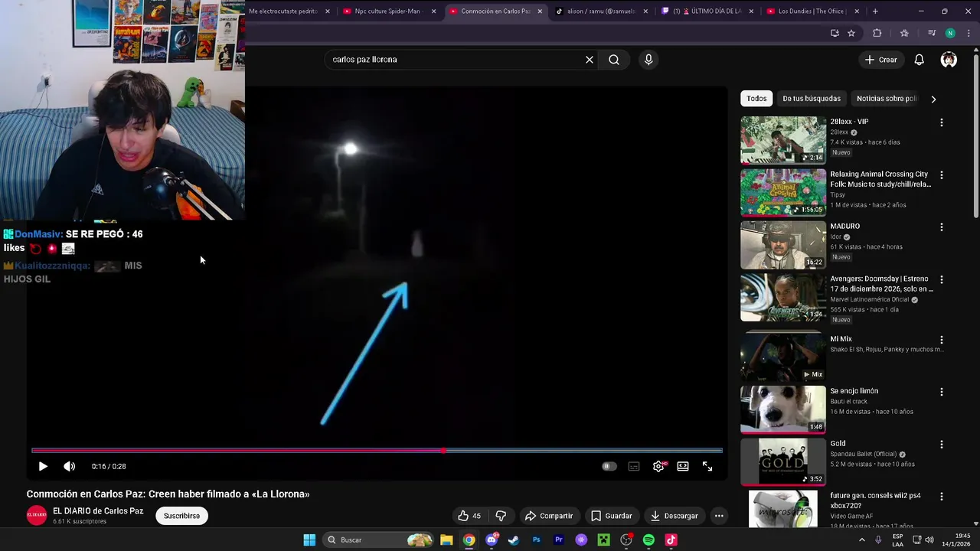This screenshot has width=980, height=551.
Task: Open EL DIARIO de Carlos Paz channel name
Action: tap(98, 510)
